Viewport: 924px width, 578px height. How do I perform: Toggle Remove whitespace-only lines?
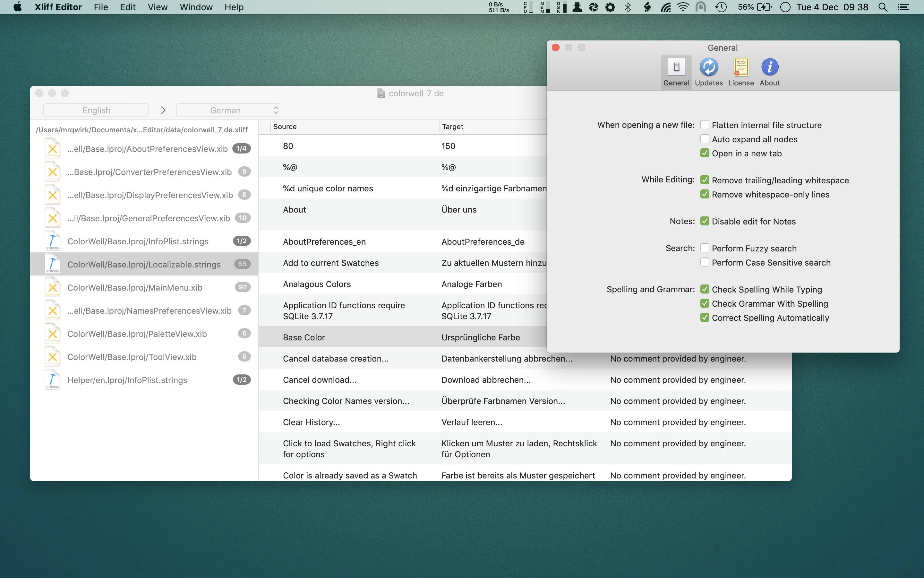pyautogui.click(x=705, y=194)
